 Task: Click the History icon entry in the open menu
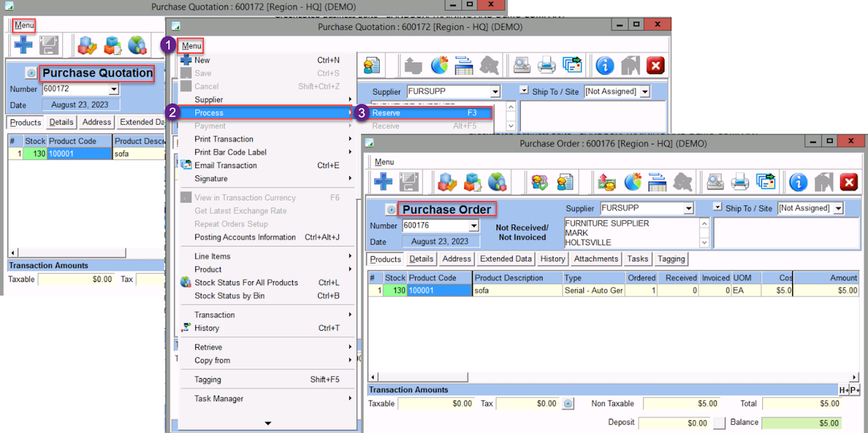click(x=206, y=328)
